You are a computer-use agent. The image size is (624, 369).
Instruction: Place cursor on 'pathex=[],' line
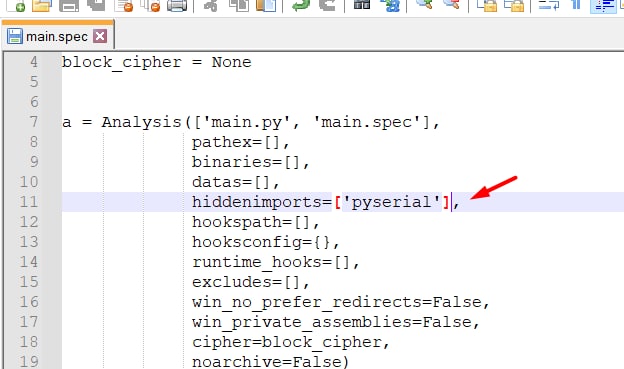(241, 142)
